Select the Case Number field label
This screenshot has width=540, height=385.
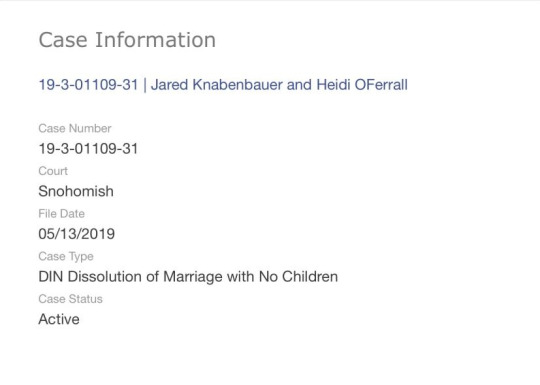pos(75,128)
